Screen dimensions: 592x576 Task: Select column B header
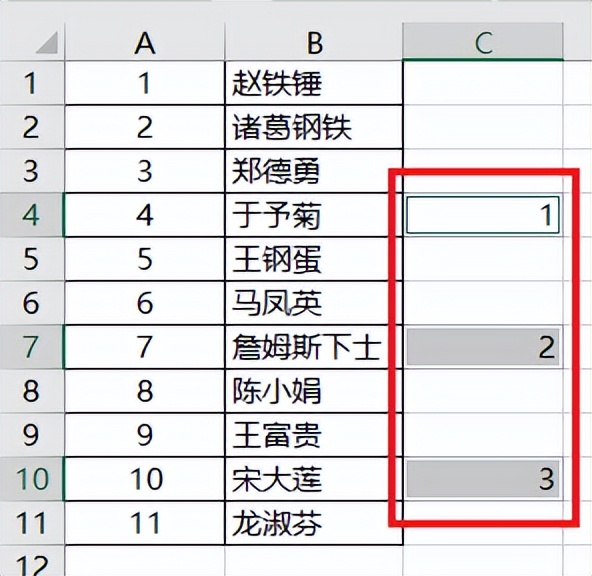pos(314,42)
